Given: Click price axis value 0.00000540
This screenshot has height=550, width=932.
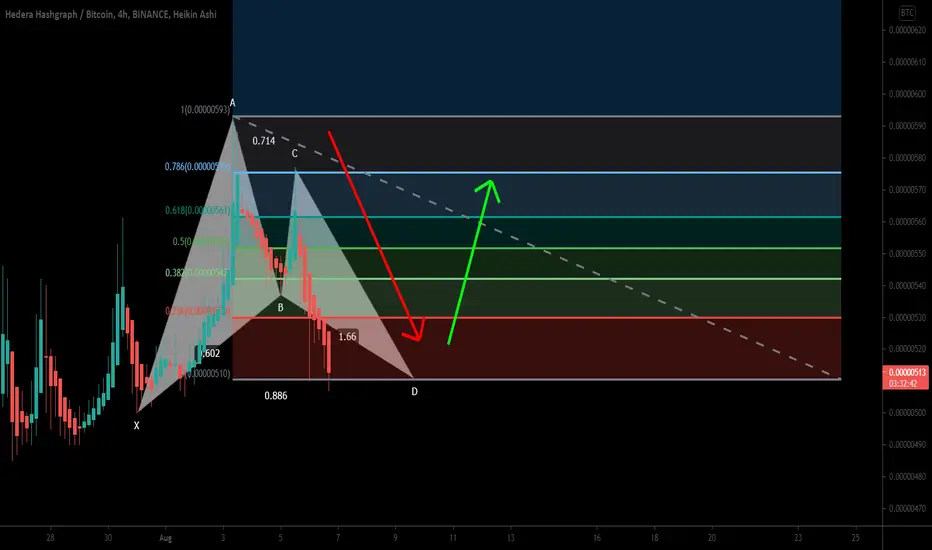Looking at the screenshot, I should (908, 285).
